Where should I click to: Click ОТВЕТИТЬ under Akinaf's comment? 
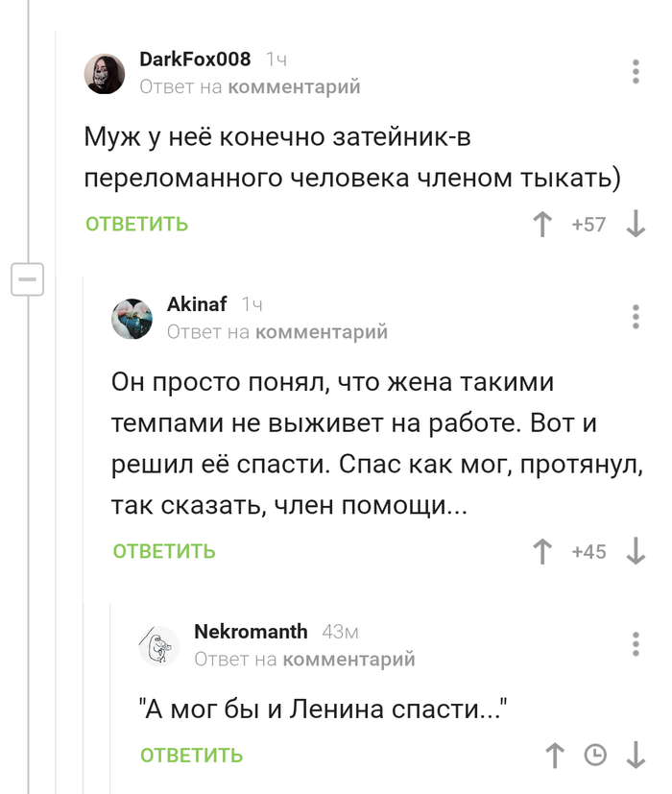coord(162,551)
